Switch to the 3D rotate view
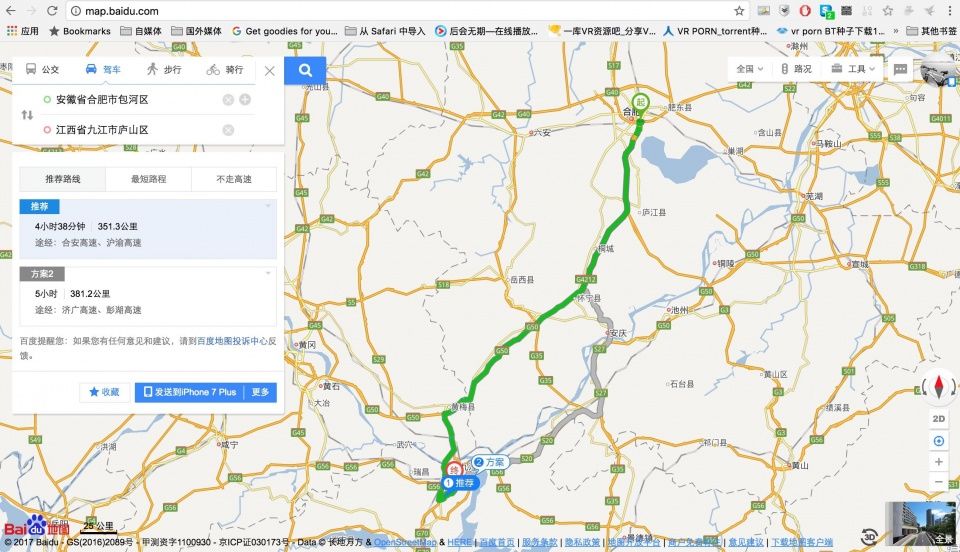Image resolution: width=960 pixels, height=552 pixels. point(869,537)
